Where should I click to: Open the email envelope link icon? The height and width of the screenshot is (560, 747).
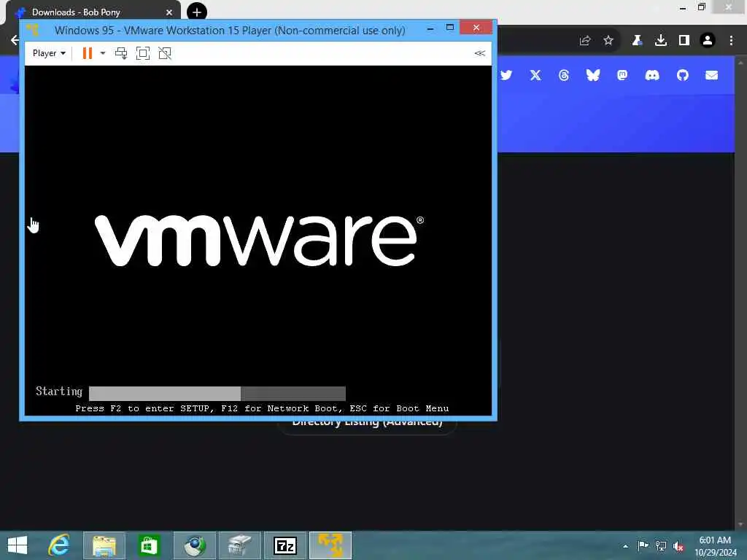pos(711,75)
